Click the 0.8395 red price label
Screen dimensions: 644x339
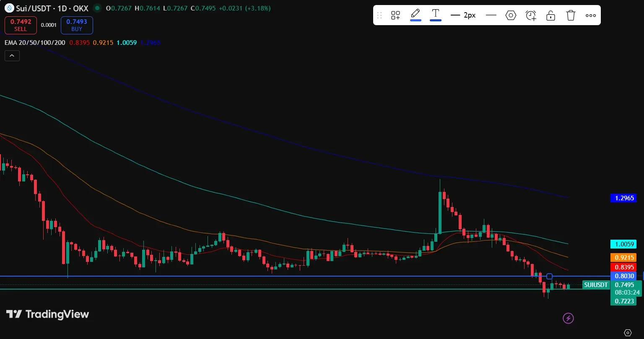pos(623,267)
